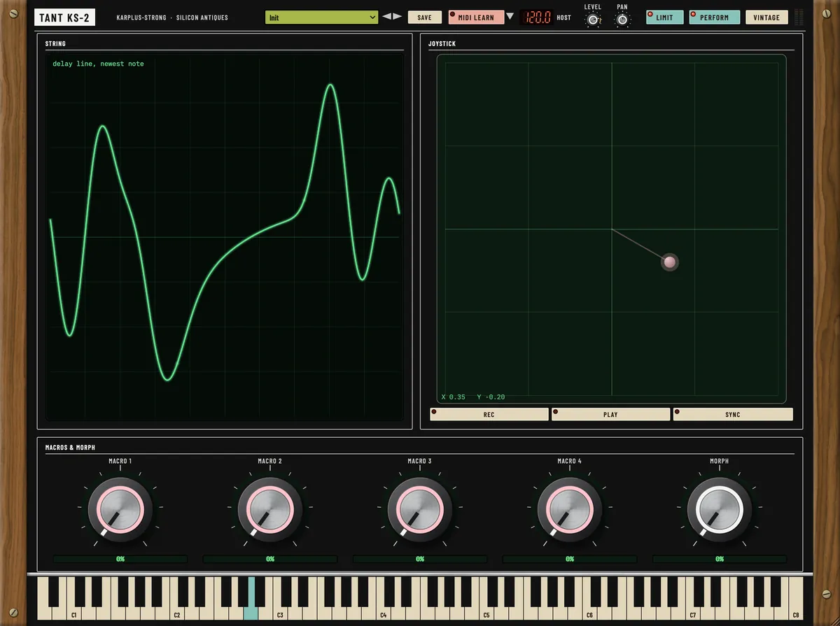The width and height of the screenshot is (840, 626).
Task: Play the C6 key on keyboard
Action: click(x=589, y=612)
